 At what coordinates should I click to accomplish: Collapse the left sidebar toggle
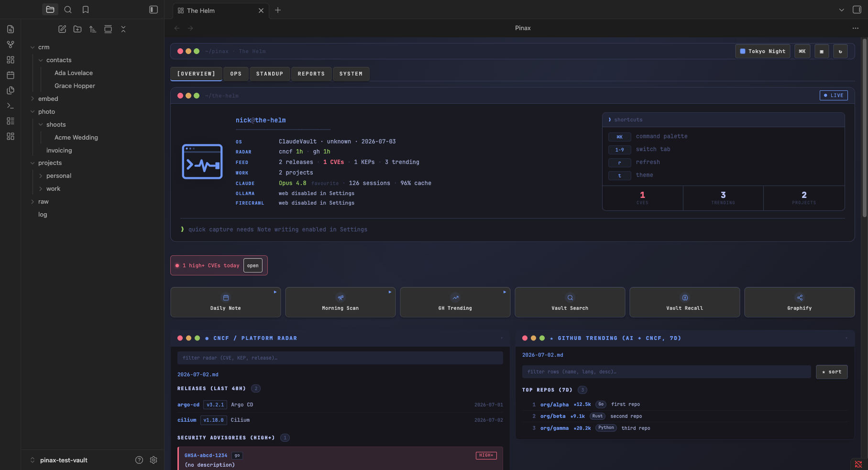(154, 10)
